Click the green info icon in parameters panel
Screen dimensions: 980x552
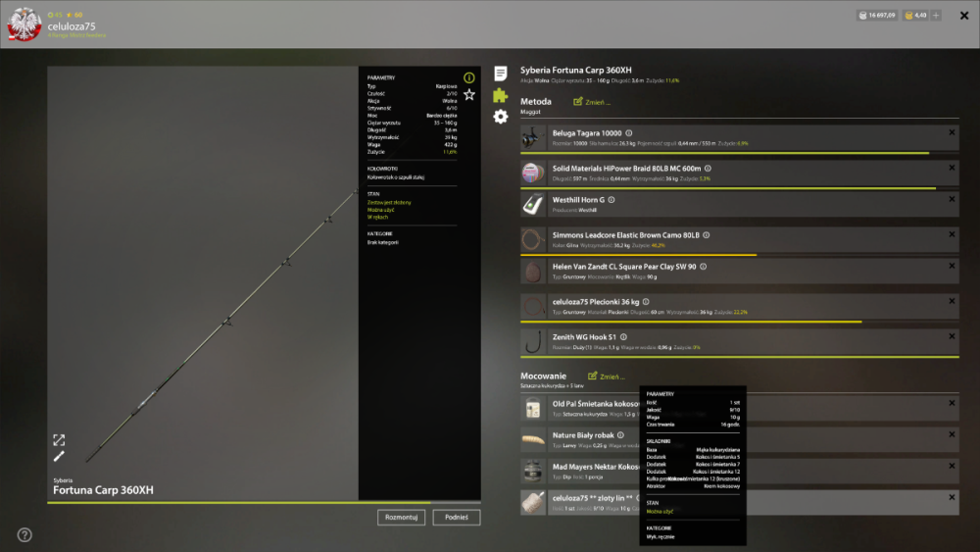[x=469, y=77]
